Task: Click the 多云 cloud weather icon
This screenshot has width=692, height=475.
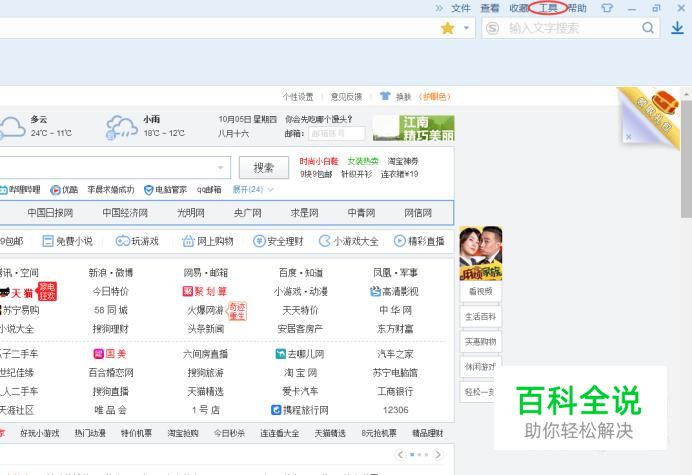Action: coord(12,128)
